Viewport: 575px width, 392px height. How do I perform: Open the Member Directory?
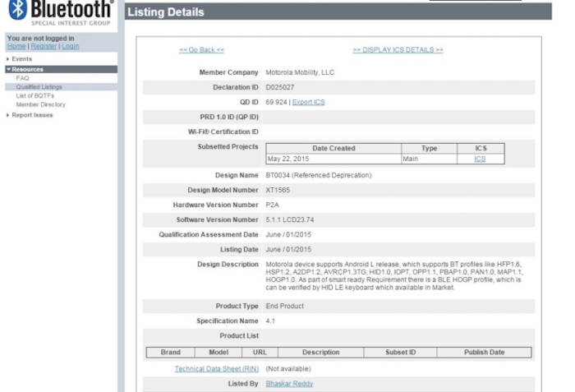coord(41,104)
